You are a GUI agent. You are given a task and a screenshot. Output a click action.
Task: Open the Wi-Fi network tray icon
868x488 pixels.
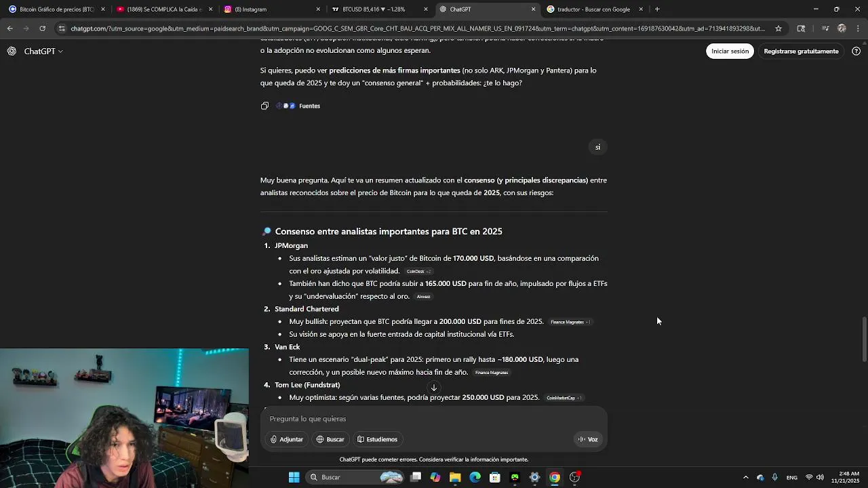[809, 477]
